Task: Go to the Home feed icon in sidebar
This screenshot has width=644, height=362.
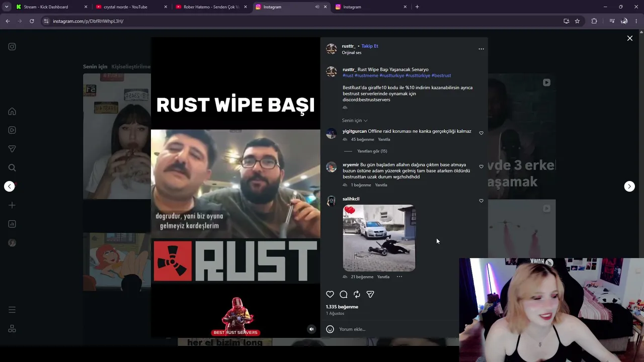Action: tap(12, 112)
